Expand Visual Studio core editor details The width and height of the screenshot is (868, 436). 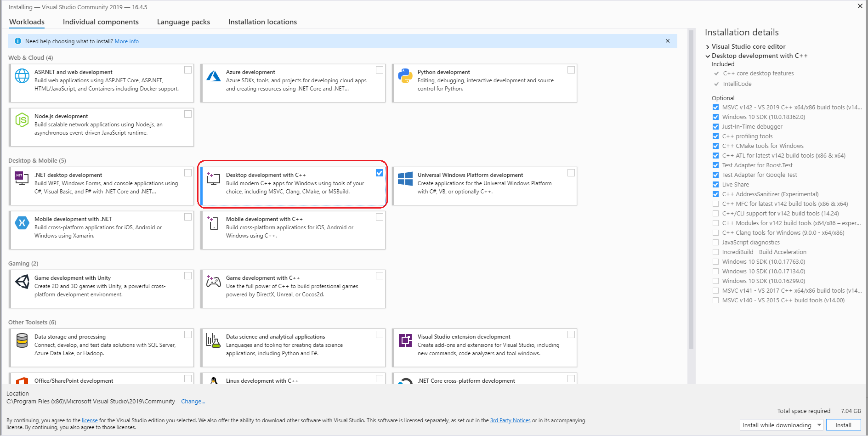[x=708, y=47]
